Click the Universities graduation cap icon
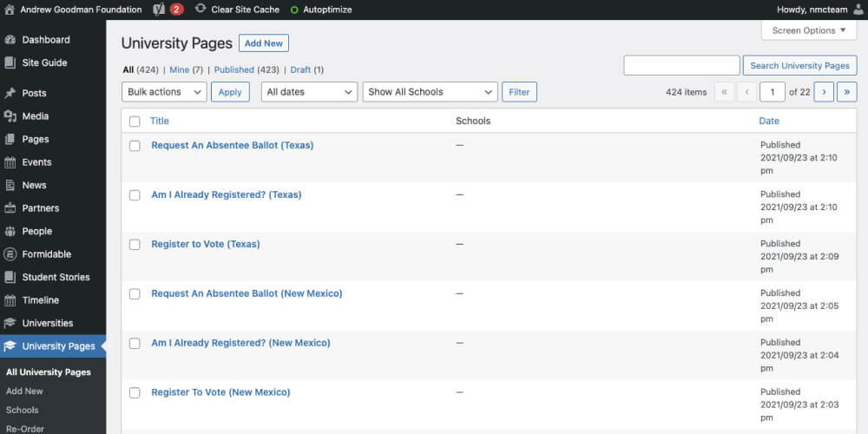The image size is (868, 434). [10, 323]
